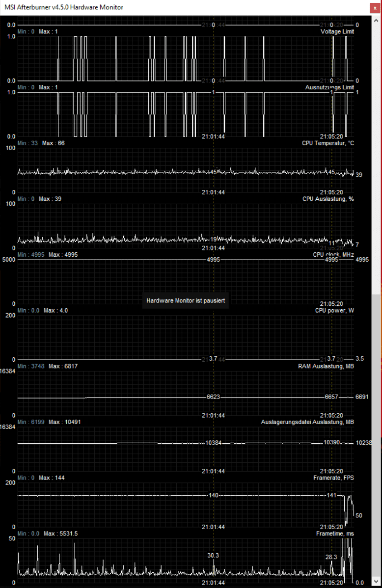The width and height of the screenshot is (382, 588).
Task: Click the 140 FPS reading at the 21:01:44 marker
Action: coord(213,495)
